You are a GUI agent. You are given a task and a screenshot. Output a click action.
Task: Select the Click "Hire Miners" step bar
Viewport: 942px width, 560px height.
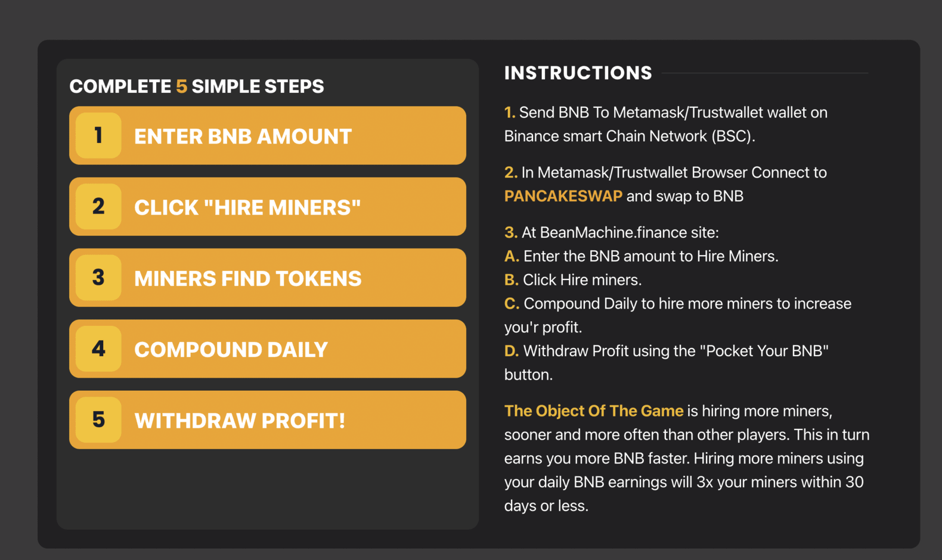click(x=268, y=206)
